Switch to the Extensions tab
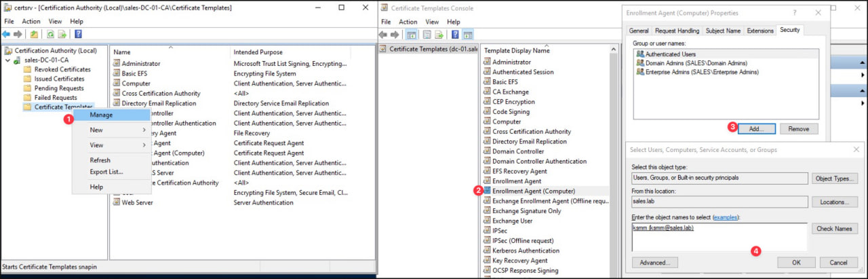This screenshot has height=279, width=868. 760,31
